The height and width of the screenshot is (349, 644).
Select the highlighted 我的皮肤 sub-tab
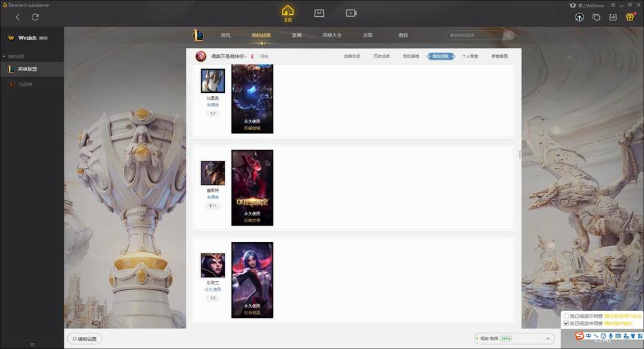(441, 56)
